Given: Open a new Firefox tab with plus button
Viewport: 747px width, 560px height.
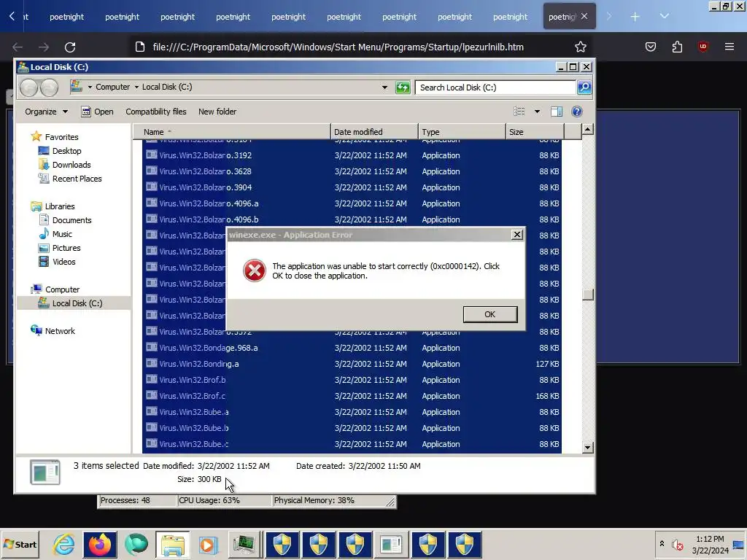Looking at the screenshot, I should click(x=635, y=17).
